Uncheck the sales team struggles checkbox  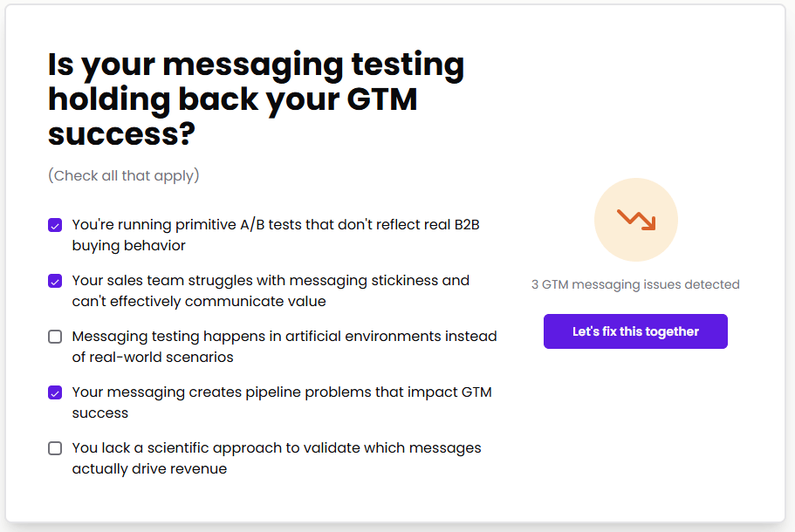[55, 281]
